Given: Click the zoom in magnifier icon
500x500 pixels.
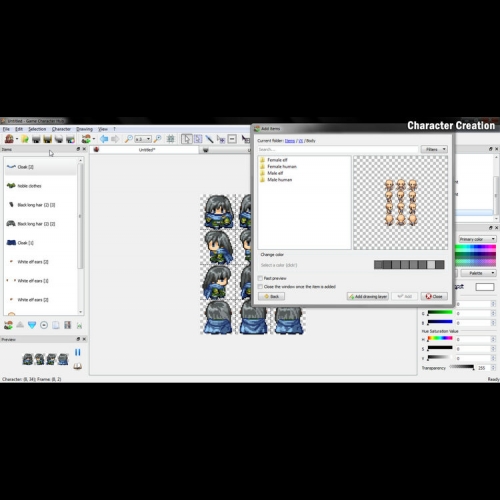Looking at the screenshot, I should pyautogui.click(x=157, y=139).
